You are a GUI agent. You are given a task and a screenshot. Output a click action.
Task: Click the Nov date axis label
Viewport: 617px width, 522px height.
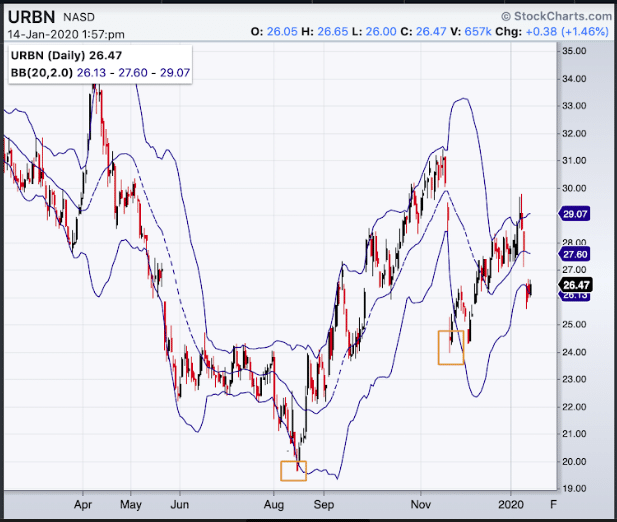point(421,505)
